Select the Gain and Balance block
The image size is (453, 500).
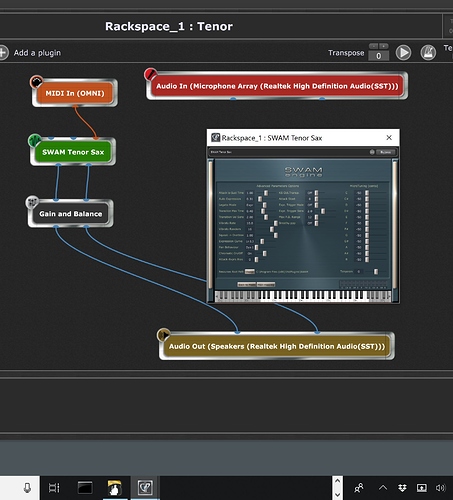pyautogui.click(x=71, y=214)
